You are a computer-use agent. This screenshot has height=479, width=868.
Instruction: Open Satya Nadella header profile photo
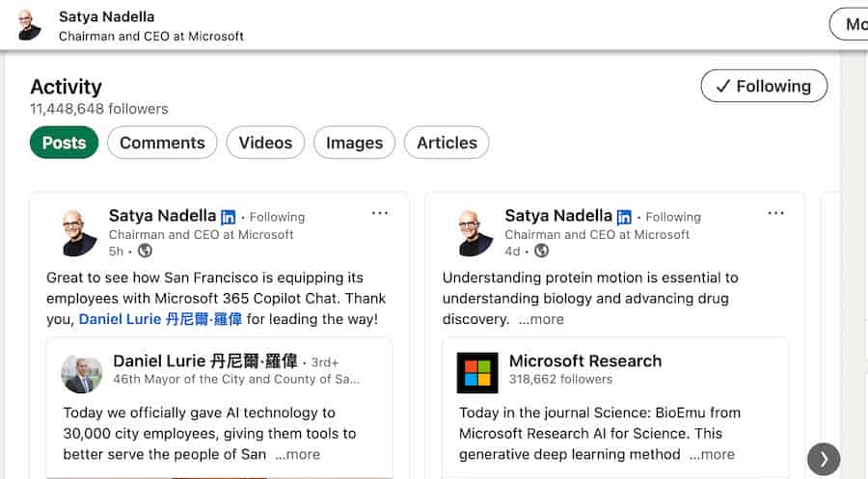click(x=30, y=25)
